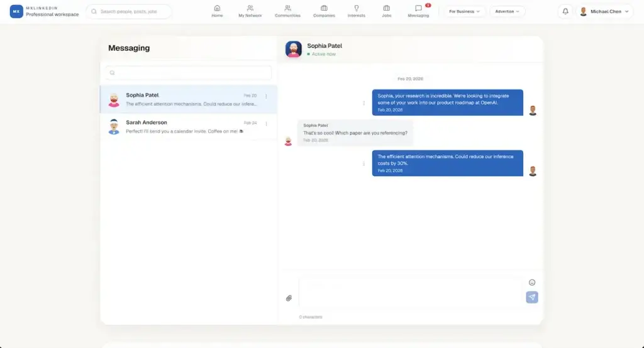The width and height of the screenshot is (644, 348).
Task: Click Sophia Patel's avatar in the chat header
Action: [294, 49]
